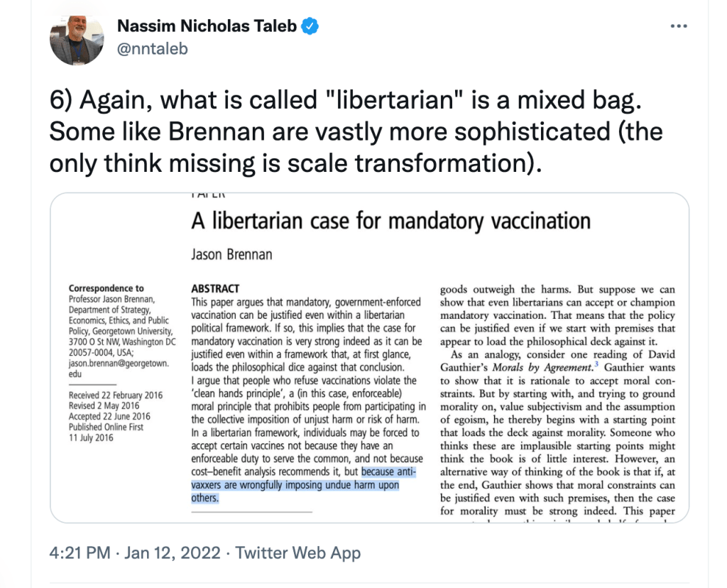Open the Twitter Web App source link
Viewport: 727px width, 588px height.
point(298,552)
